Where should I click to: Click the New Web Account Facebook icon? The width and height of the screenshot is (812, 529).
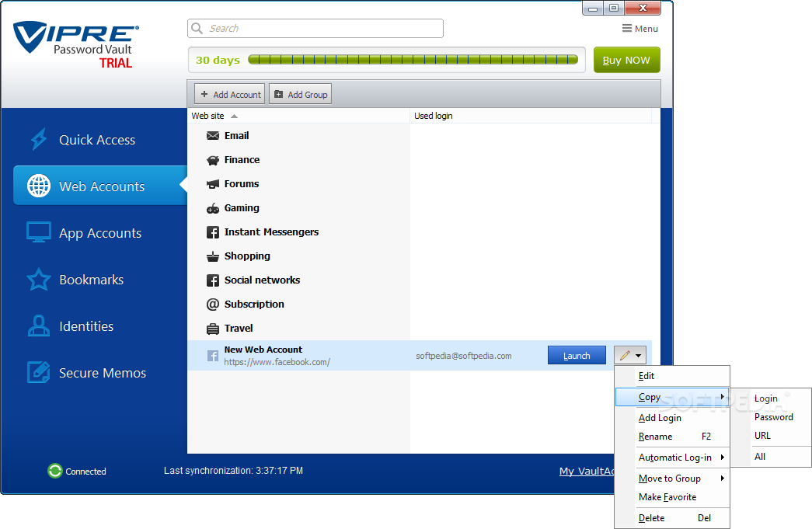(213, 356)
